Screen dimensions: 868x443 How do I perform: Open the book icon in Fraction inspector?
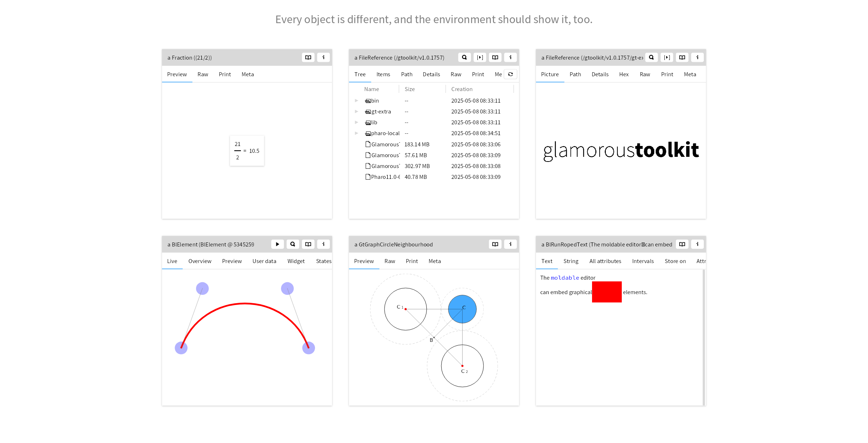pyautogui.click(x=308, y=57)
